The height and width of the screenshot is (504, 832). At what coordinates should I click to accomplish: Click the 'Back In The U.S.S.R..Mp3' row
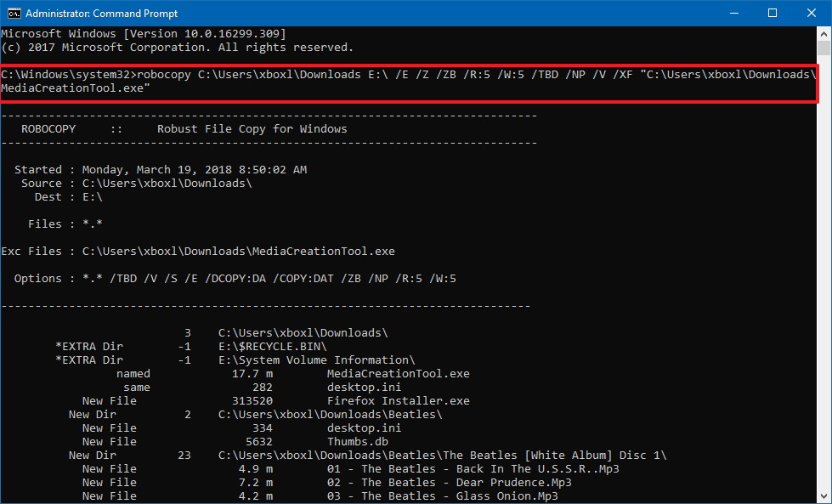point(351,469)
